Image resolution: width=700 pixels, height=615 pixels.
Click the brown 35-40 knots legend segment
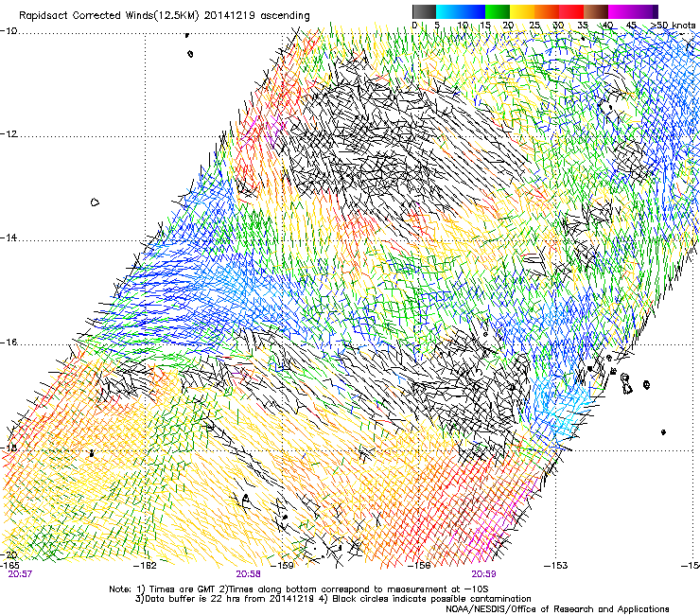click(x=596, y=11)
